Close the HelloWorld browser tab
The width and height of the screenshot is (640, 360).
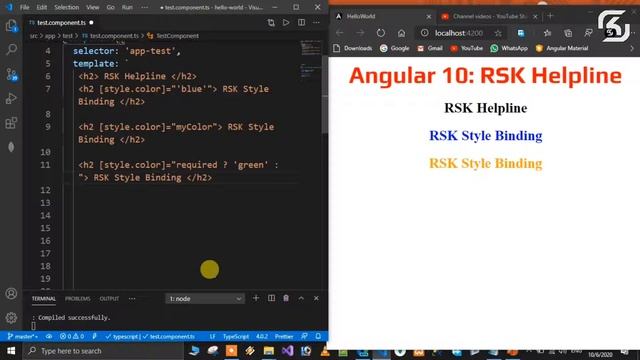pyautogui.click(x=429, y=17)
